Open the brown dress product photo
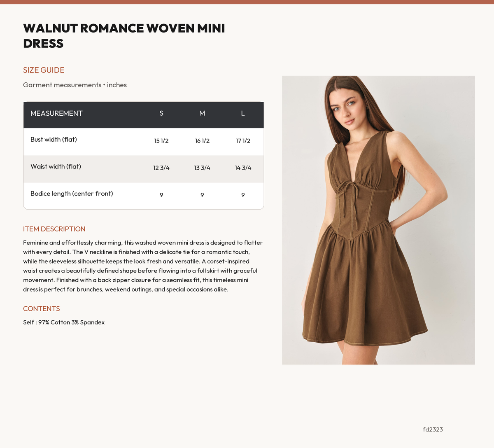This screenshot has height=448, width=494. [x=378, y=220]
